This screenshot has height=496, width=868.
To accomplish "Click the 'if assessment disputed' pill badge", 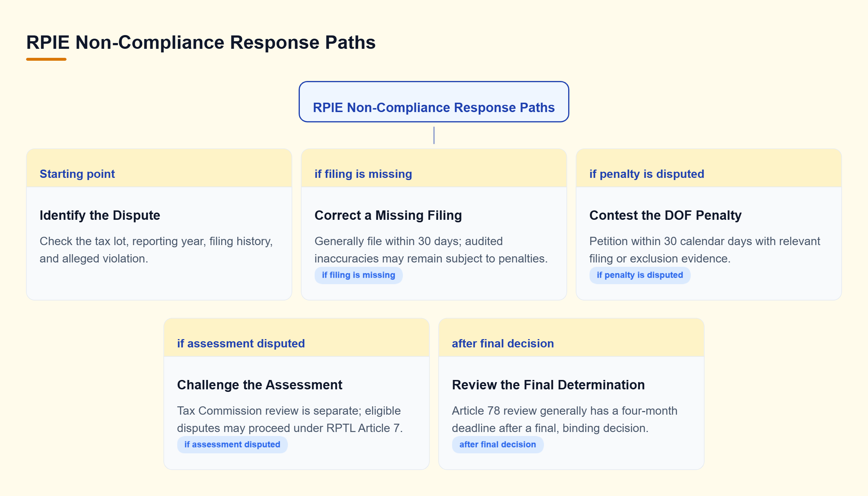I will point(232,445).
